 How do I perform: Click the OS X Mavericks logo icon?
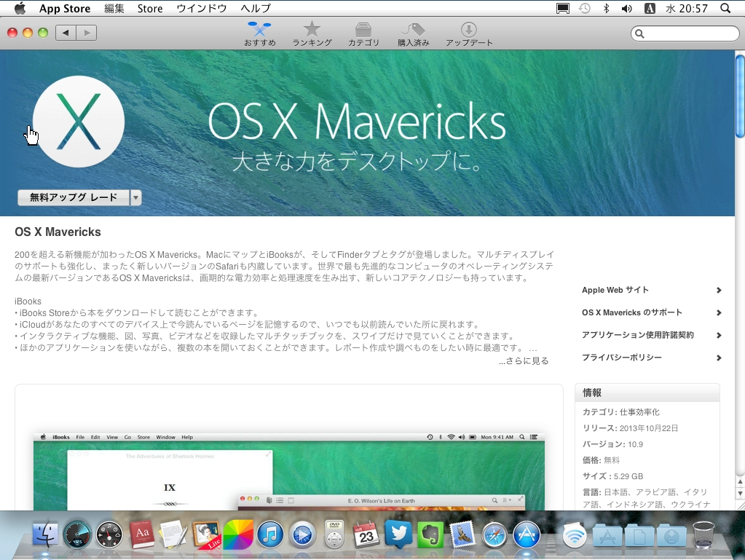click(x=79, y=122)
